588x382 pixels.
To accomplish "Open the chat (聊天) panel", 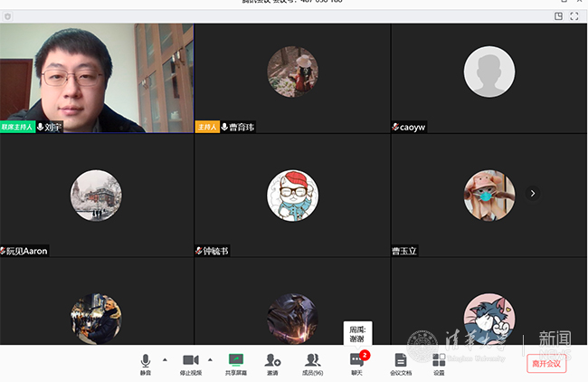I will pos(356,363).
